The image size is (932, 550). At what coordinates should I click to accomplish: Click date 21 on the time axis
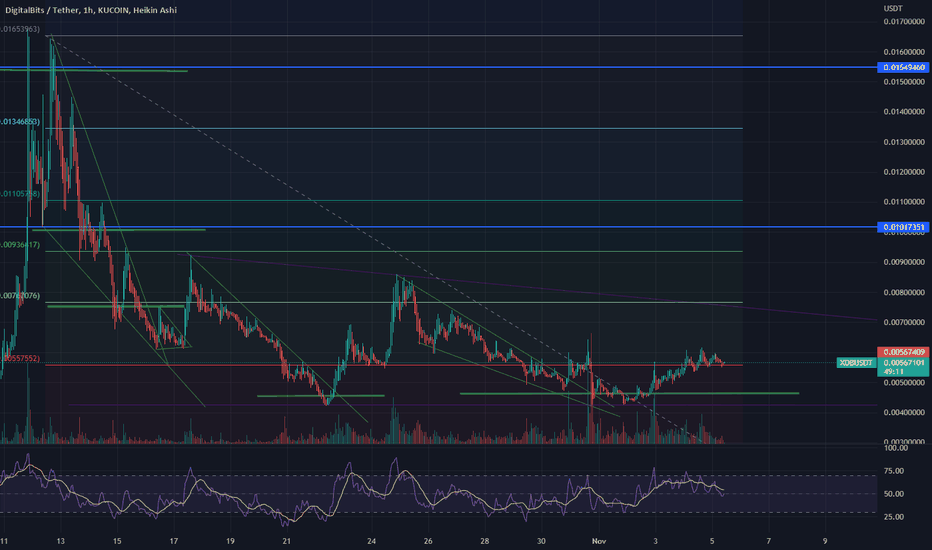coord(286,541)
